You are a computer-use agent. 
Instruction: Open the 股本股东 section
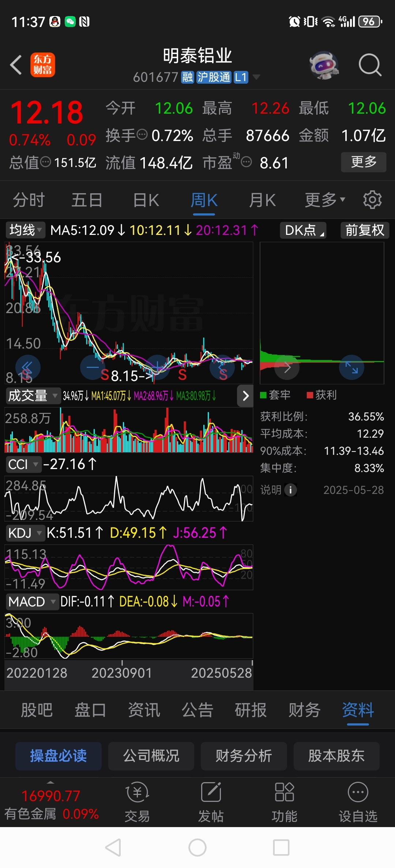[336, 756]
